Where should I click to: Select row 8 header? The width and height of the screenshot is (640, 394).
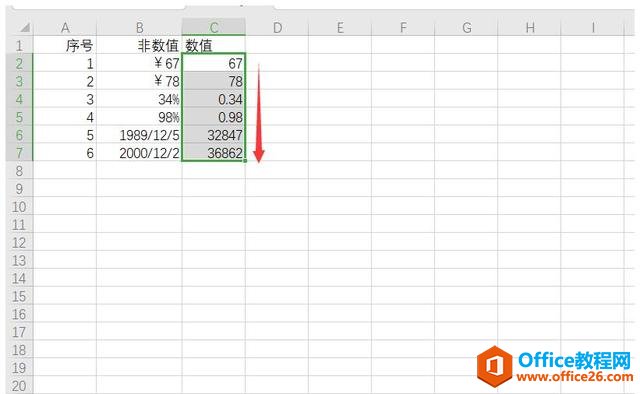19,170
